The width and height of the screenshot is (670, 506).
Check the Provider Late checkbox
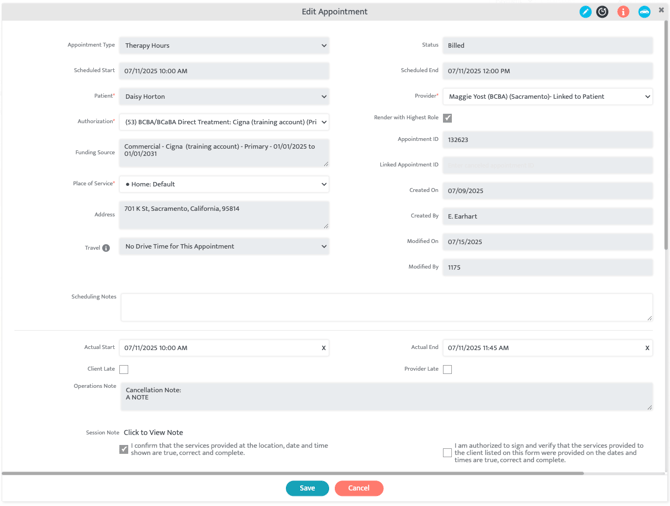click(x=447, y=369)
